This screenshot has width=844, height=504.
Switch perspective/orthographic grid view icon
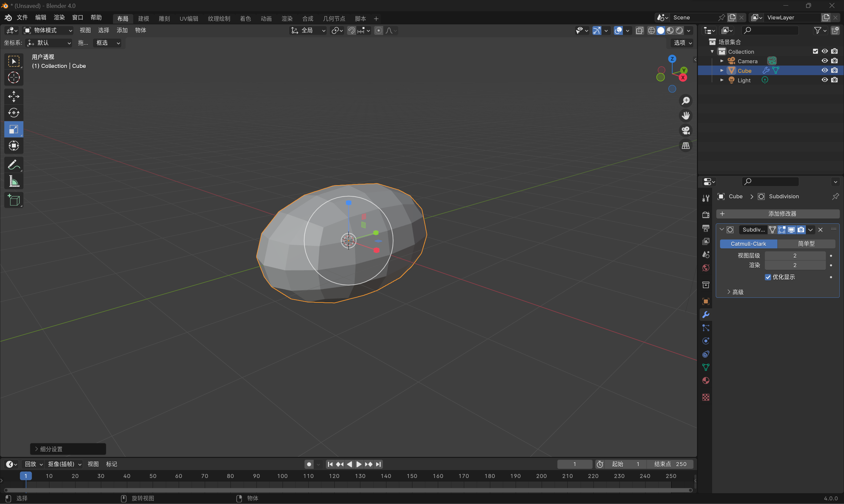[686, 146]
